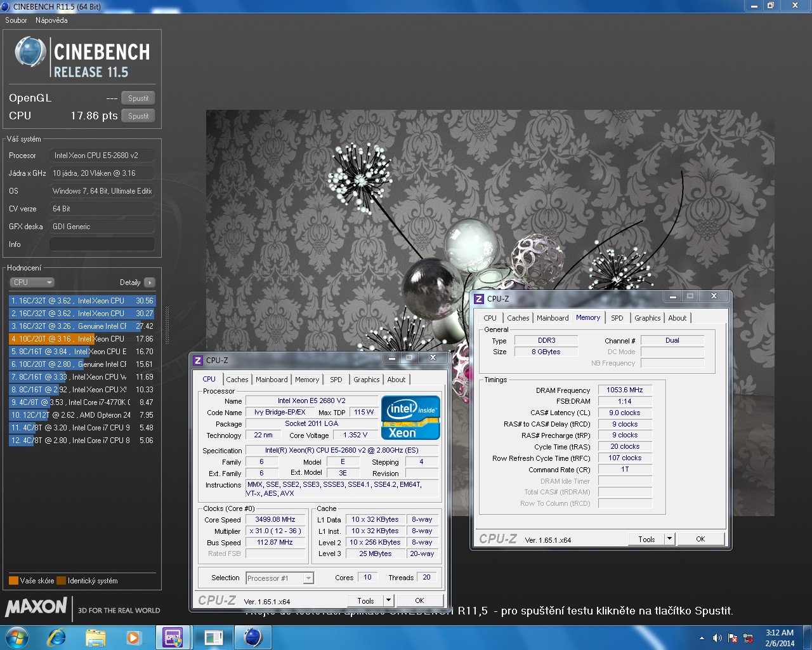812x650 pixels.
Task: Click OK in the CPU-Z processor window
Action: click(419, 600)
